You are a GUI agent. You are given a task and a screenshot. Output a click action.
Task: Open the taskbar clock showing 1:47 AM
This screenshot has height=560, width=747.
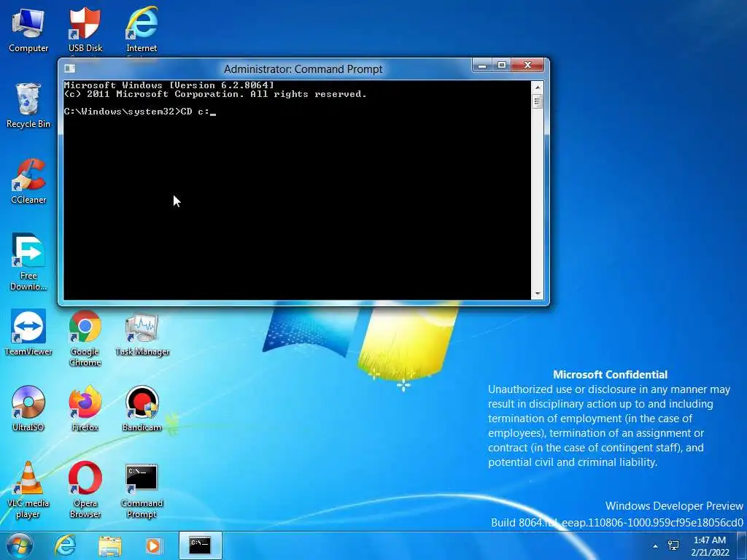coord(710,546)
